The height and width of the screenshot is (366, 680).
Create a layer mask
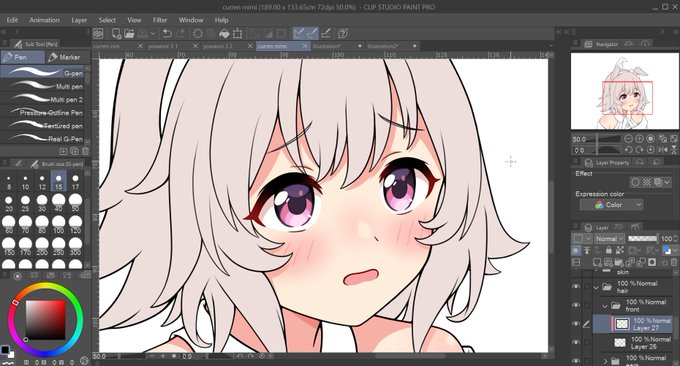pyautogui.click(x=652, y=262)
